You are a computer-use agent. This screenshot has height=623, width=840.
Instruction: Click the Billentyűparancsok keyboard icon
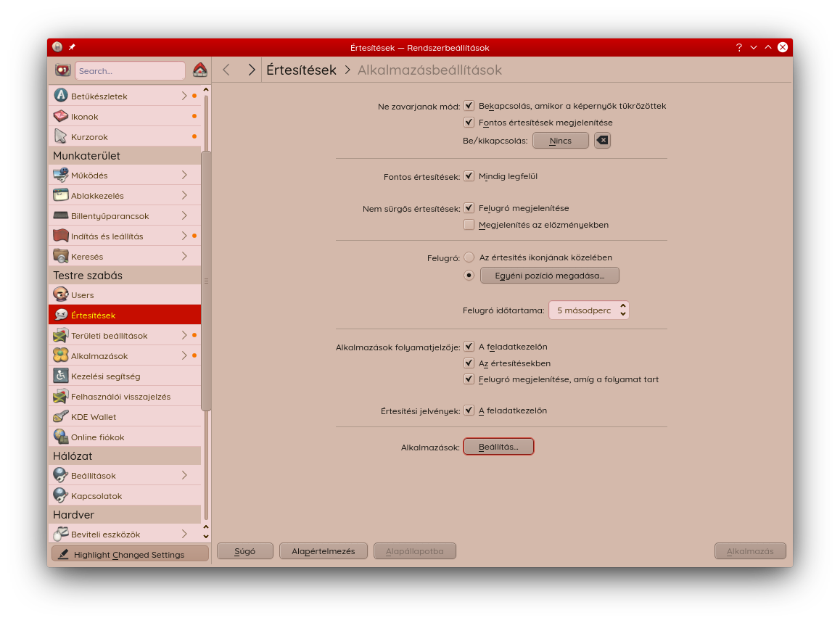pyautogui.click(x=60, y=215)
